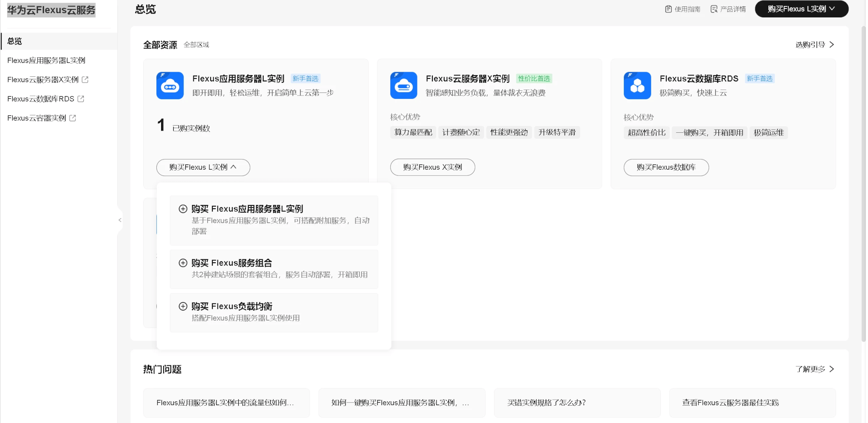Click the 算力最匹配 tag
Viewport: 868px width, 423px height.
[x=413, y=132]
